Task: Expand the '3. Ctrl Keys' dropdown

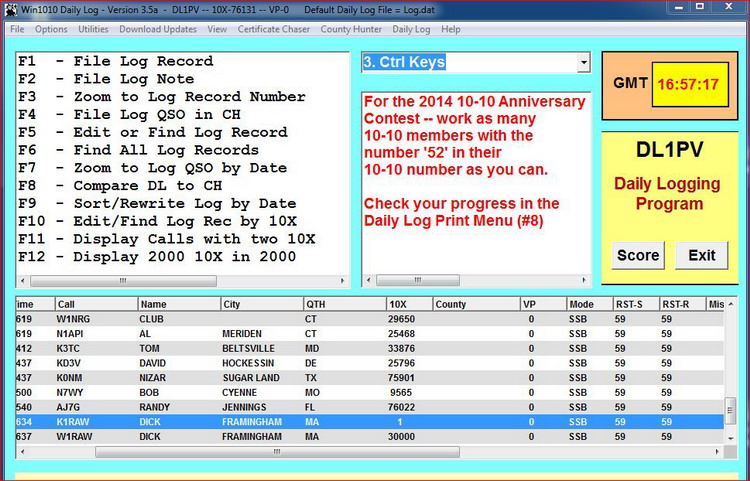Action: click(583, 63)
